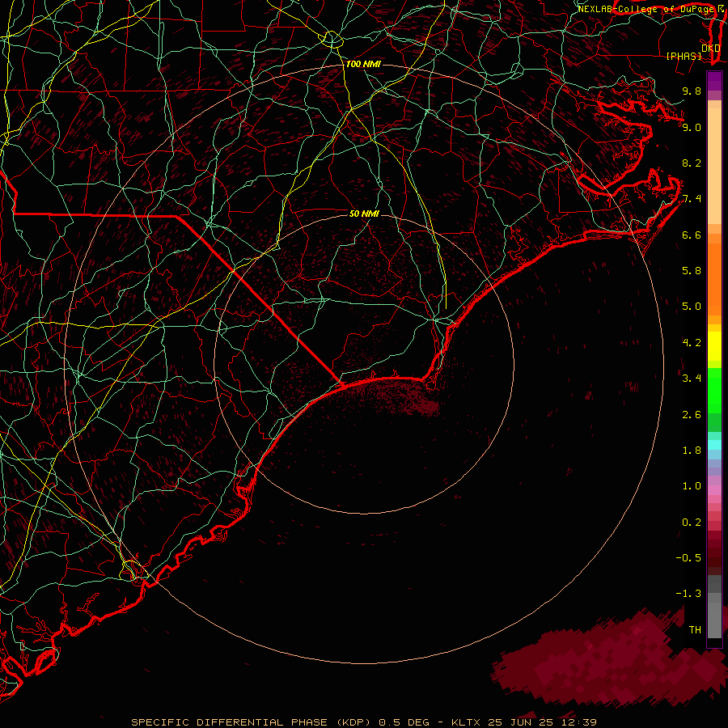This screenshot has height=728, width=728.
Task: Pick the light peach swatch on the color bar
Action: tap(714, 167)
